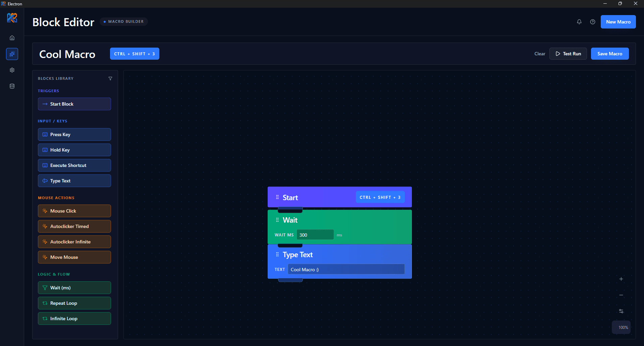Filter the Blocks Library

[110, 78]
